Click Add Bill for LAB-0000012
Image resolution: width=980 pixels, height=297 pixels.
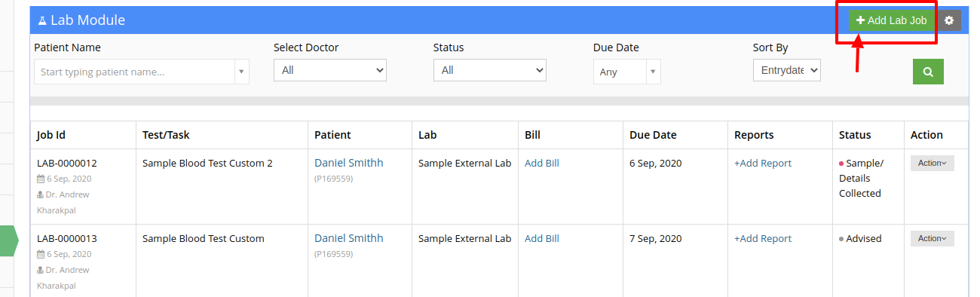point(542,163)
